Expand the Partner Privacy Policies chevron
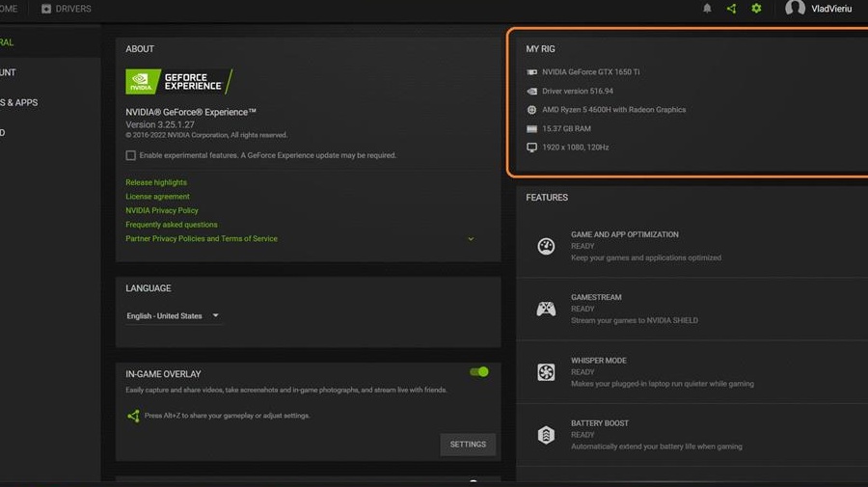This screenshot has width=868, height=487. pyautogui.click(x=471, y=239)
